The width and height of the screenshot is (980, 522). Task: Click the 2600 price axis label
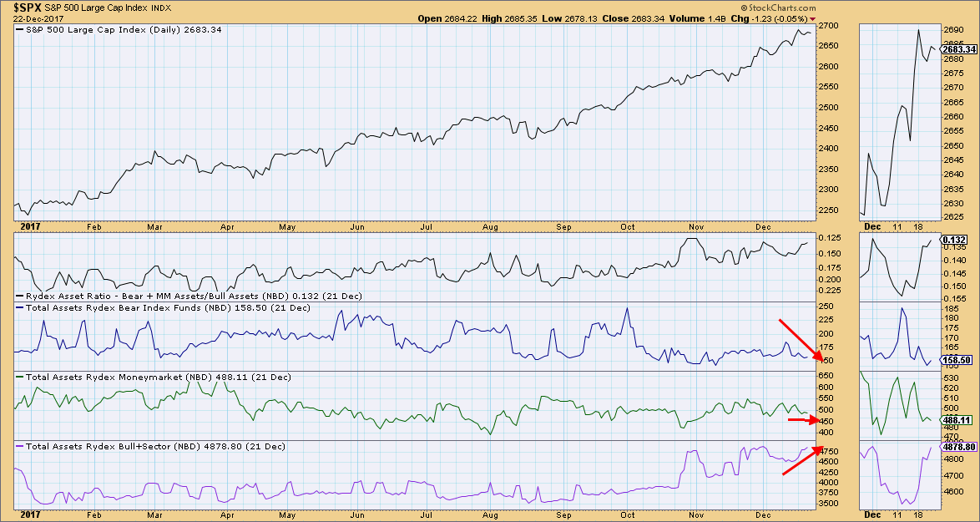pyautogui.click(x=831, y=67)
